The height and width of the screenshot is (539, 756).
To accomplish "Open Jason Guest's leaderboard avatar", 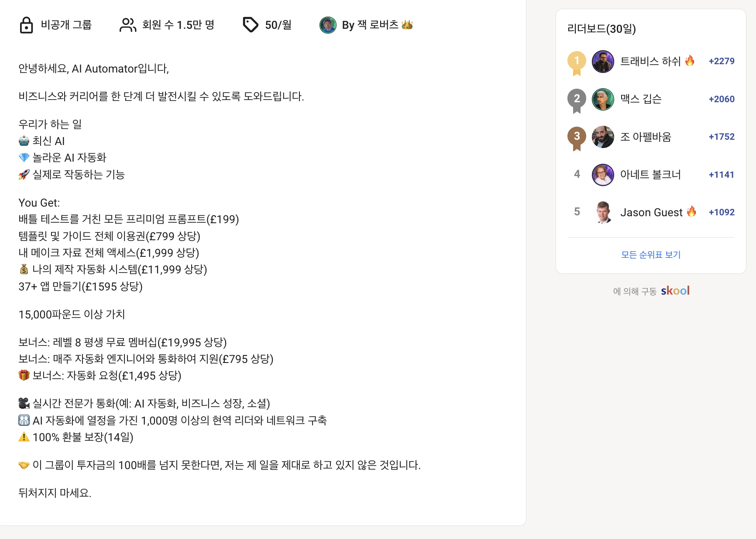I will pos(603,212).
